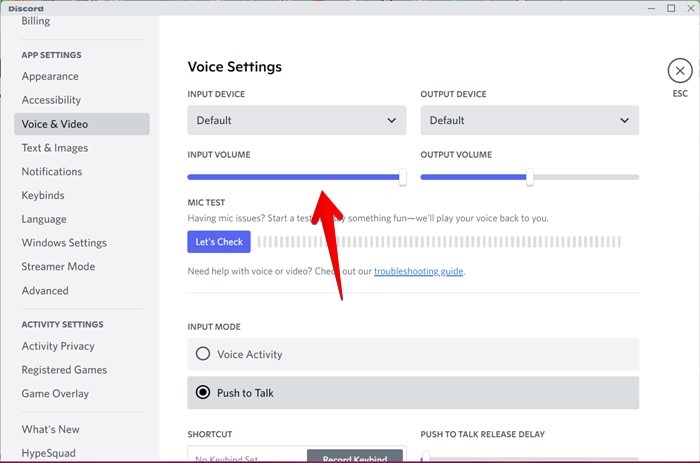The width and height of the screenshot is (700, 463).
Task: Open Windows Settings section
Action: [x=64, y=243]
